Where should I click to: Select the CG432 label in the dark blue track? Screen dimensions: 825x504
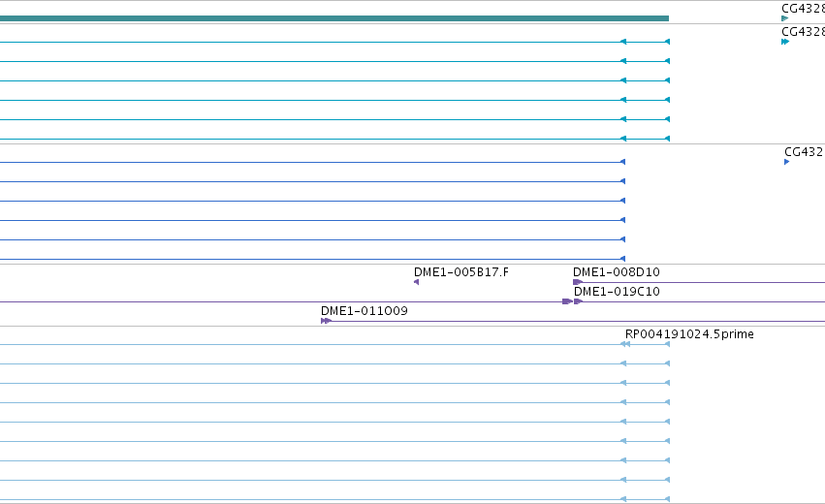click(x=804, y=151)
